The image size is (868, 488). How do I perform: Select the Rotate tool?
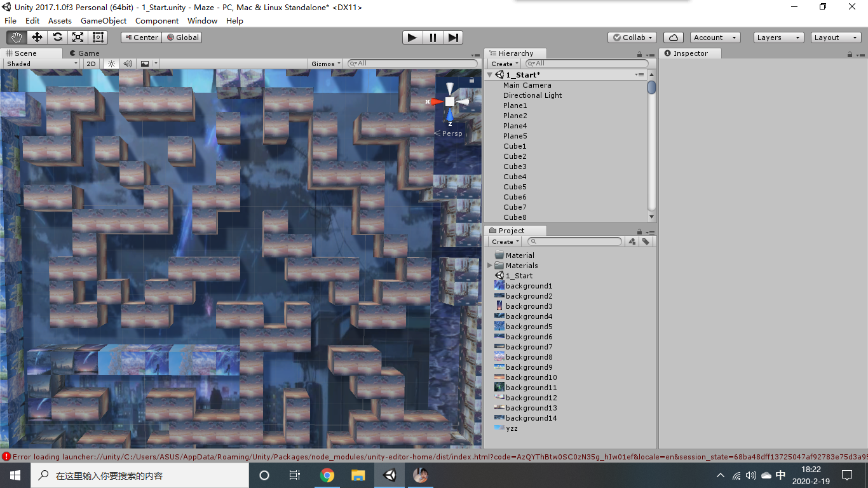pyautogui.click(x=57, y=37)
